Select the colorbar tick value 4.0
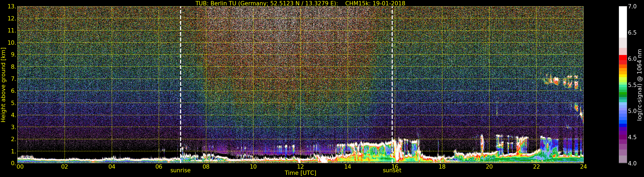 click(x=632, y=163)
